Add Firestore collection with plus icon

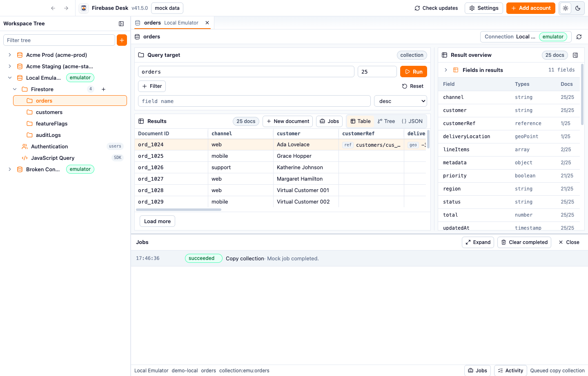(104, 89)
